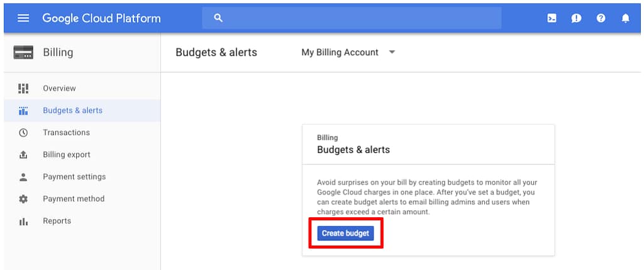Screen dimensions: 644x270
Task: Click the Transactions clock icon
Action: point(23,132)
